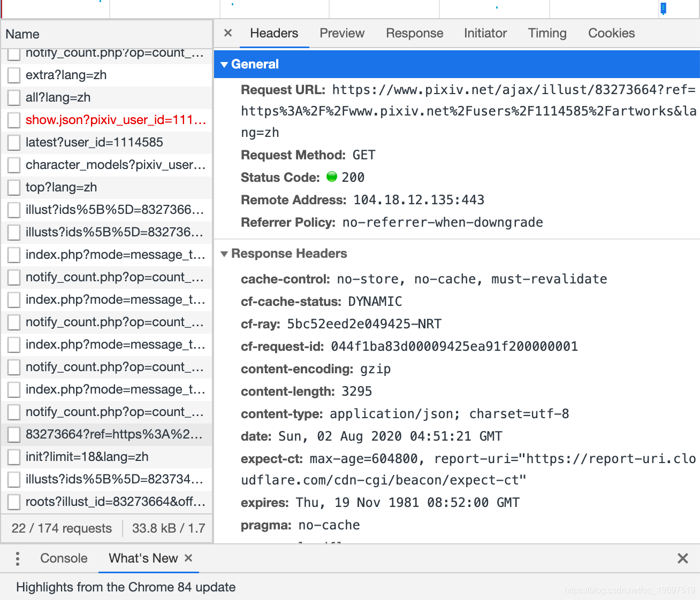This screenshot has height=600, width=700.
Task: Click content-type application/json value
Action: pos(450,414)
